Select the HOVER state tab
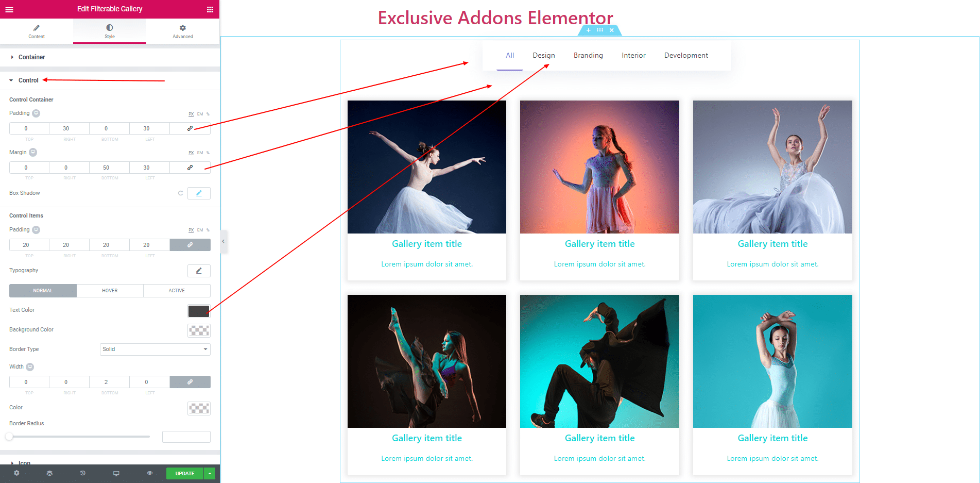980x483 pixels. pyautogui.click(x=110, y=291)
